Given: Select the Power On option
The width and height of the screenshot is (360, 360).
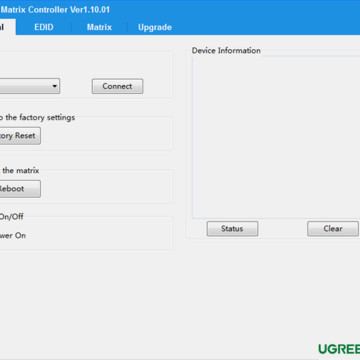Looking at the screenshot, I should (13, 235).
